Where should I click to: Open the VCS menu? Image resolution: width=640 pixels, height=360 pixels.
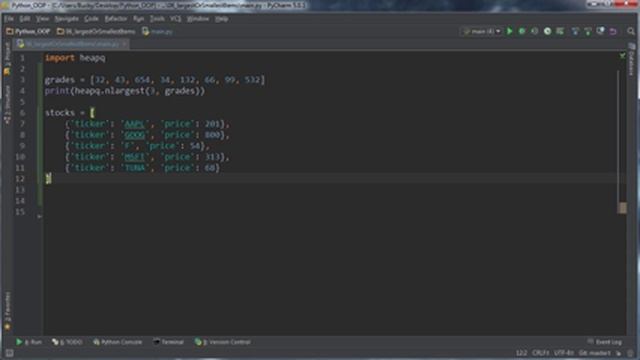click(176, 19)
